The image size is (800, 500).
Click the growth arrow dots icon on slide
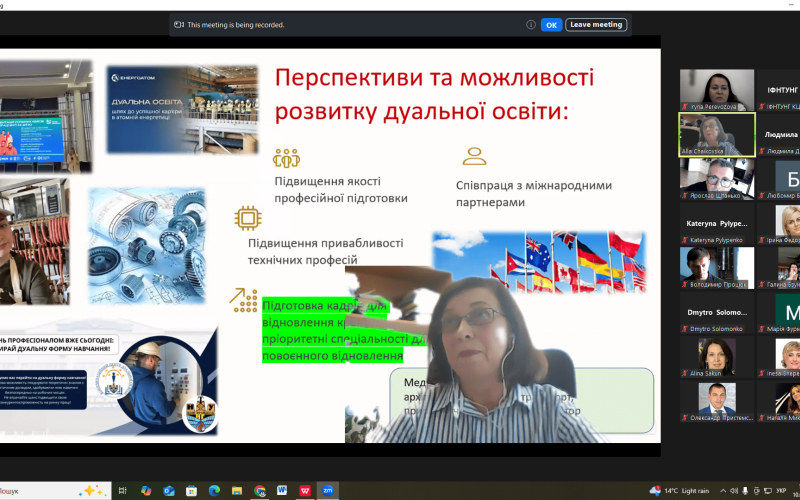243,300
